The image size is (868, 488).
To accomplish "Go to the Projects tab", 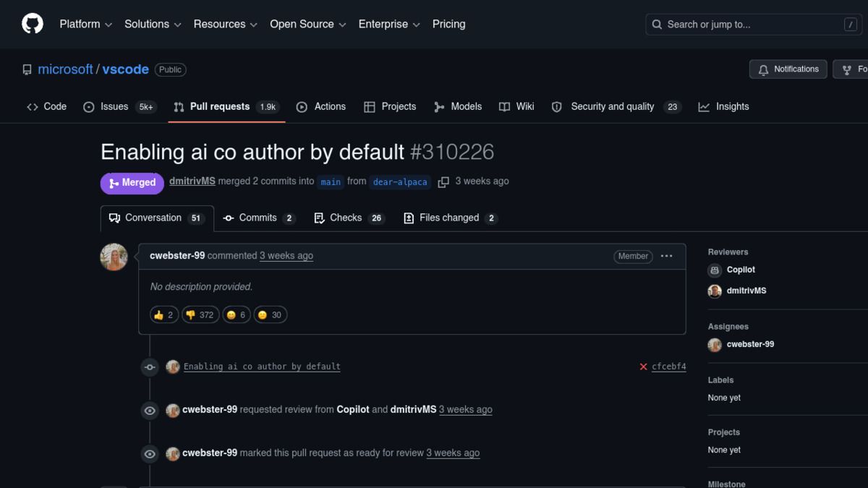I will click(390, 106).
